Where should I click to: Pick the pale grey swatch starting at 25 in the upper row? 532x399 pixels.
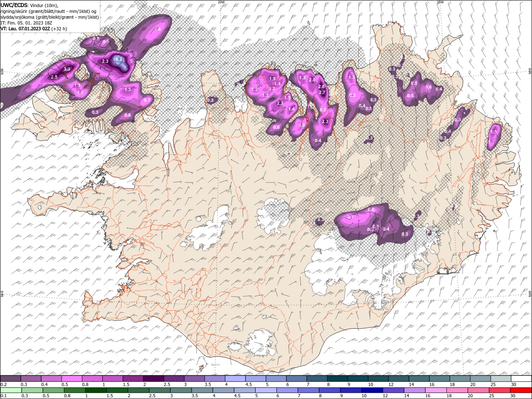[501, 379]
